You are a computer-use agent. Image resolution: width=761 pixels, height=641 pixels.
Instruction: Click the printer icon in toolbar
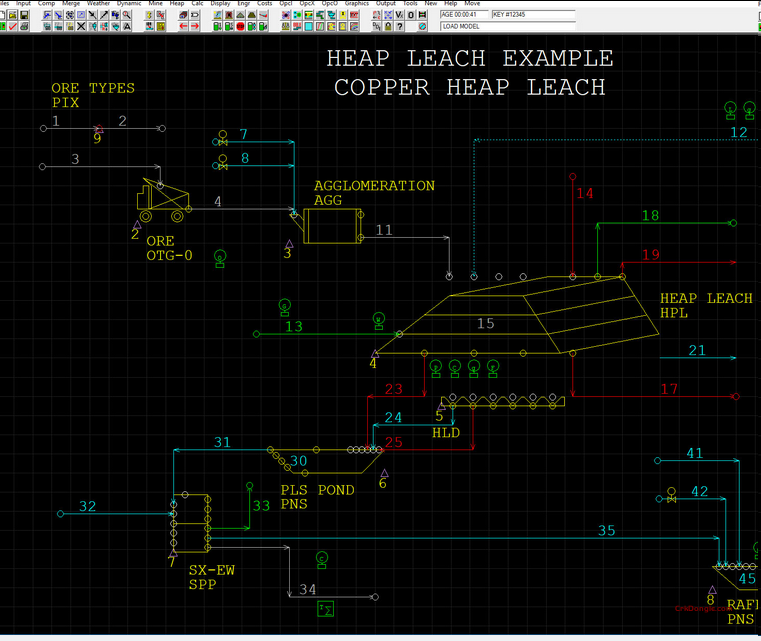pyautogui.click(x=24, y=27)
